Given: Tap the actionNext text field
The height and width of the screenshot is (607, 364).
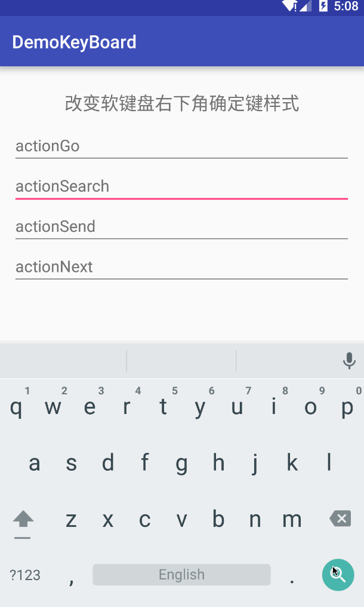Looking at the screenshot, I should [181, 267].
